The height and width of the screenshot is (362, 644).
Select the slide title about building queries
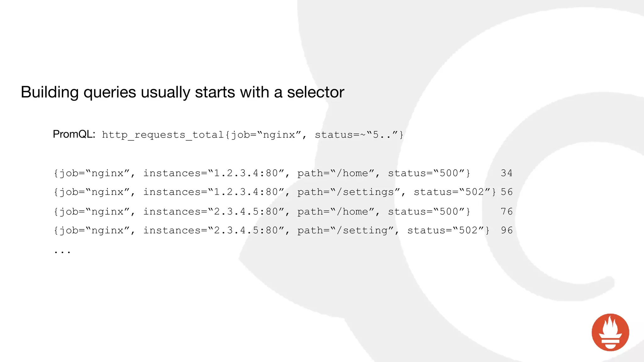pyautogui.click(x=182, y=92)
